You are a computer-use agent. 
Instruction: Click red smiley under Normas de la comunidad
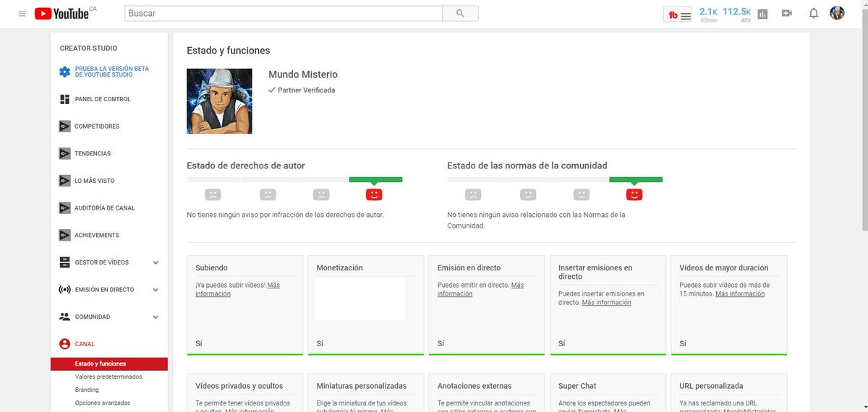coord(634,194)
